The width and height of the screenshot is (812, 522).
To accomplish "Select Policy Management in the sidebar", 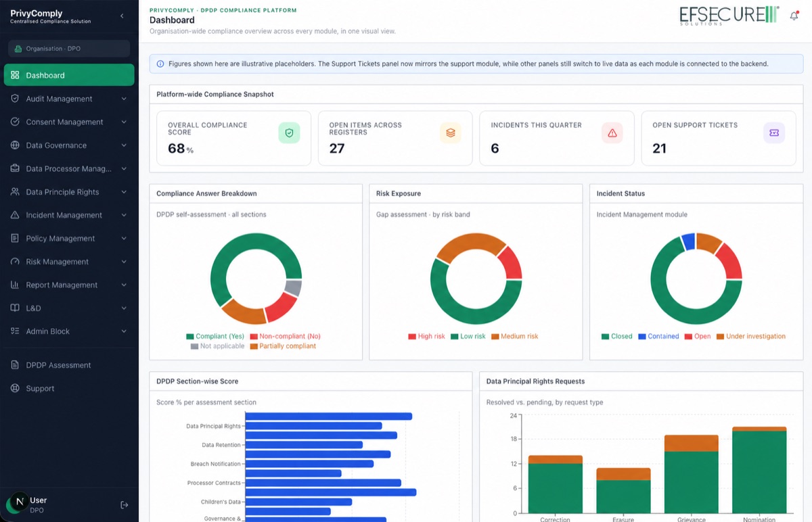I will (x=69, y=238).
